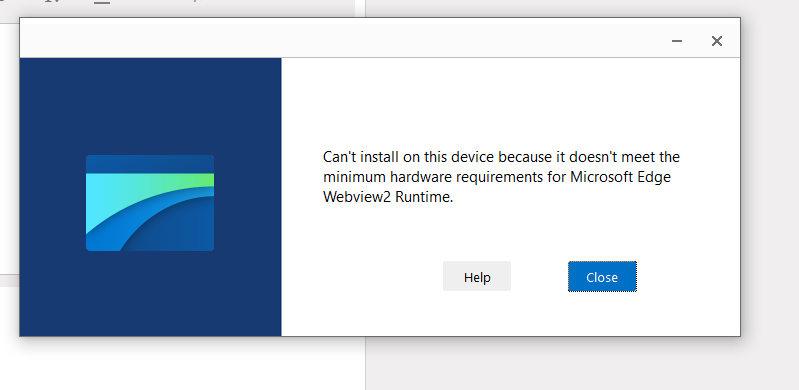Image resolution: width=799 pixels, height=390 pixels.
Task: Click the empty installer dialog title bar
Action: point(341,39)
